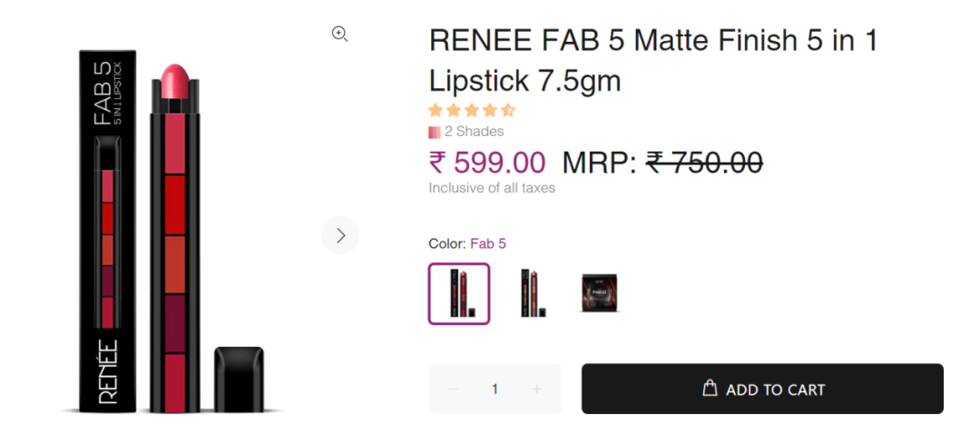Click the "2 Shades" text link
Viewport: 980px width, 445px height.
pos(474,132)
